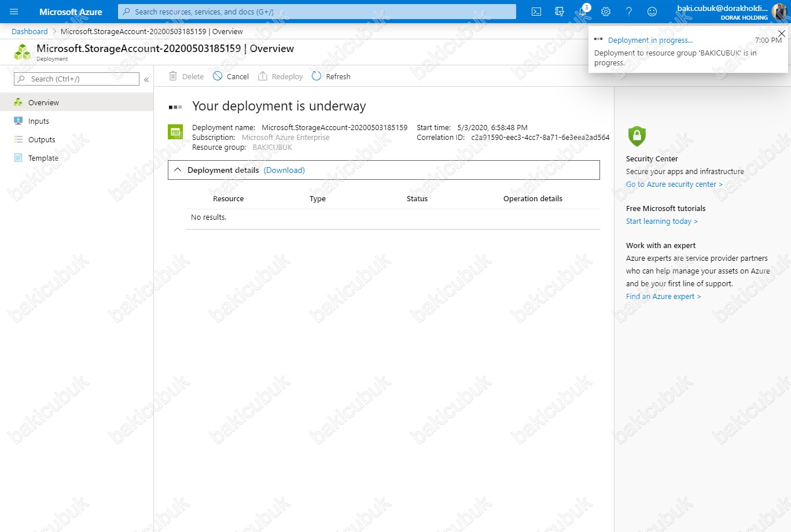
Task: Open the Directory and subscription filter
Action: pyautogui.click(x=559, y=12)
